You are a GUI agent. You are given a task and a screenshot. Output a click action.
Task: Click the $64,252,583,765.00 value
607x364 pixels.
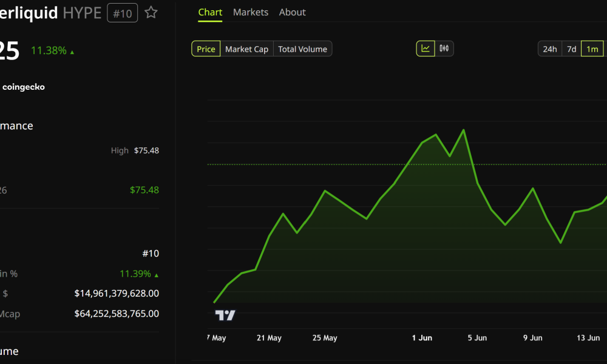(117, 314)
